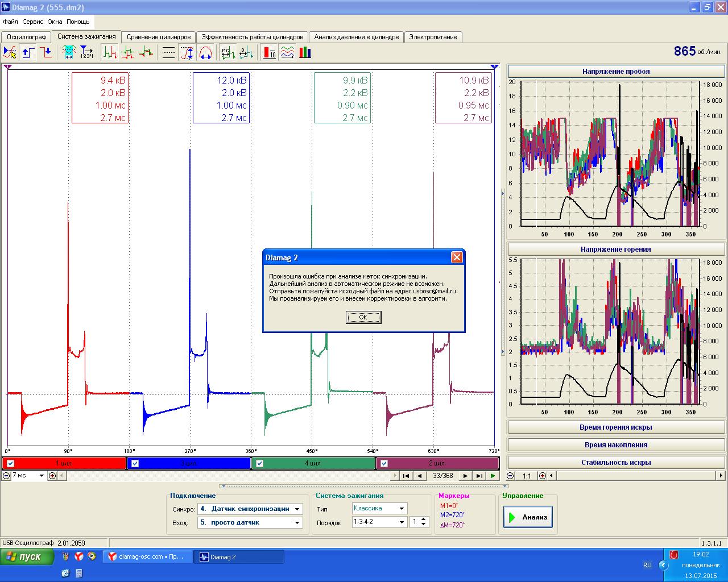Click the zero-offset waveform measurement icon

tap(246, 53)
